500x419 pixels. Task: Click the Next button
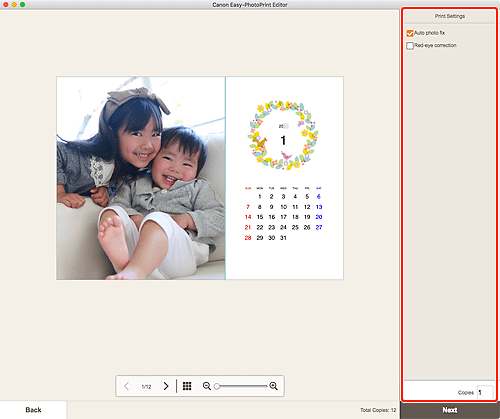pyautogui.click(x=450, y=410)
